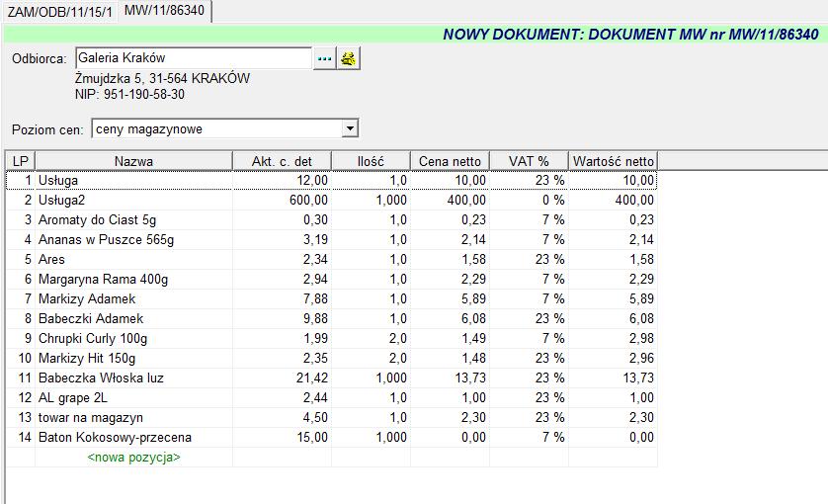Expand the Poziom cen dropdown arrow
Viewport: 828px width, 504px height.
349,128
